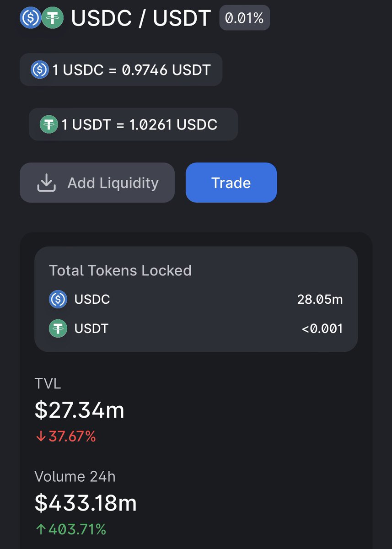Click the USDT icon in the 1.0261 rate pill
392x549 pixels.
[49, 124]
